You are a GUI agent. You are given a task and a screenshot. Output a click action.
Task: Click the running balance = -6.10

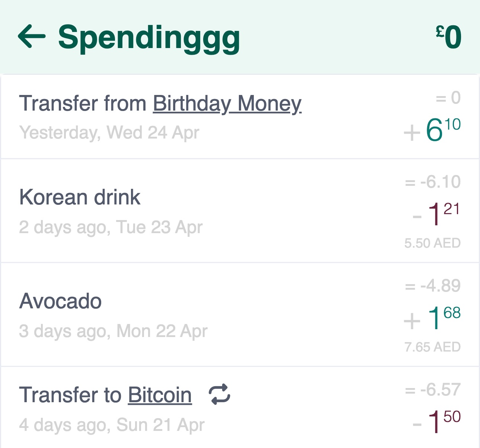point(433,182)
